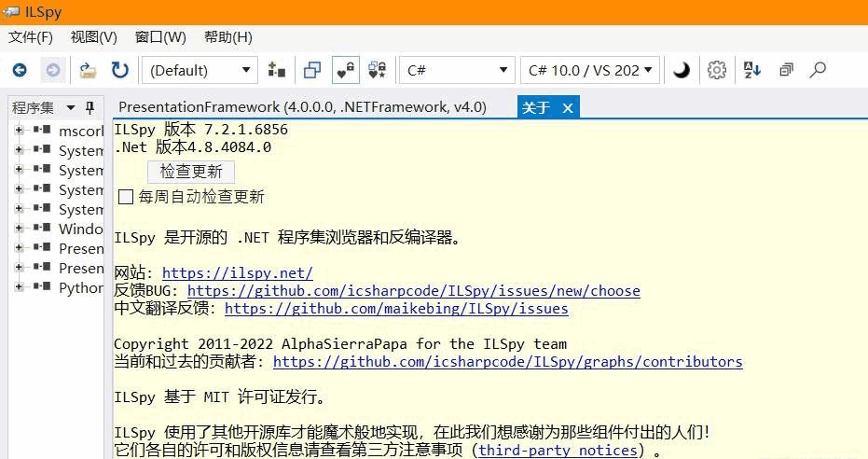
Task: Open the maikebing/ILSpy/issues link
Action: pos(396,309)
